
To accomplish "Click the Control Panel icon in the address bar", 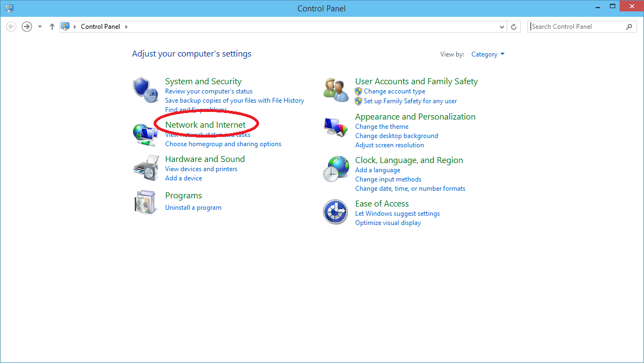I will point(65,26).
